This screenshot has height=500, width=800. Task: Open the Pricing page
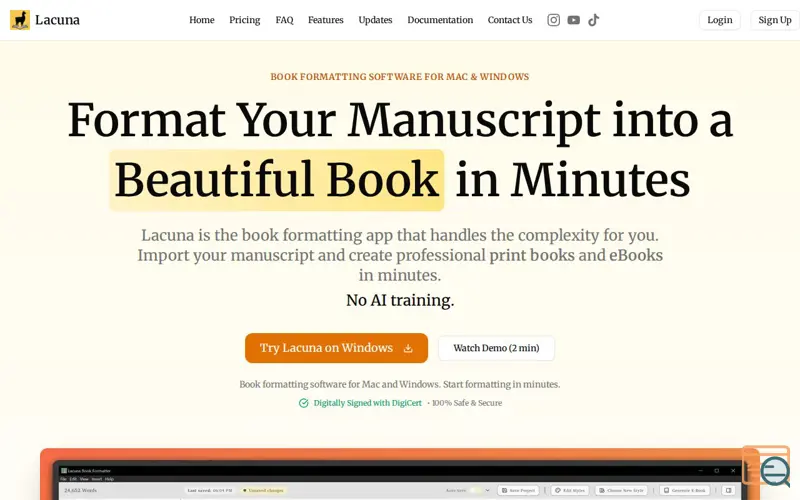[244, 20]
